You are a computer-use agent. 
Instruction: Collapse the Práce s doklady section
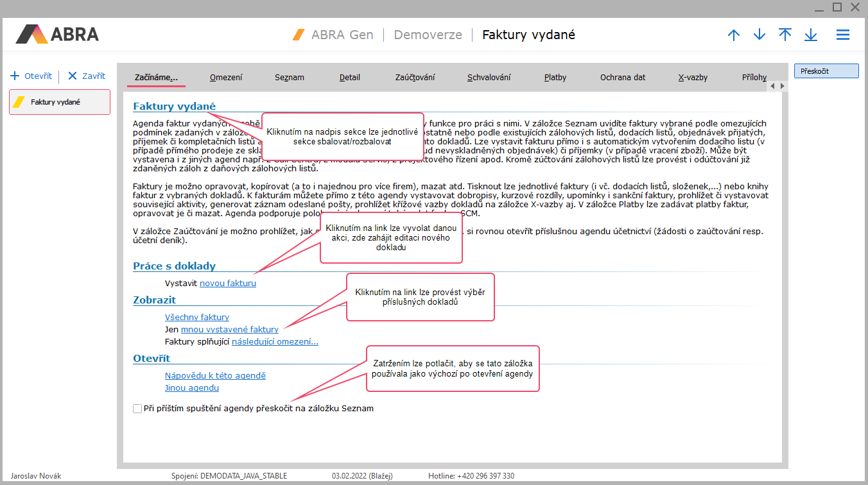click(174, 266)
